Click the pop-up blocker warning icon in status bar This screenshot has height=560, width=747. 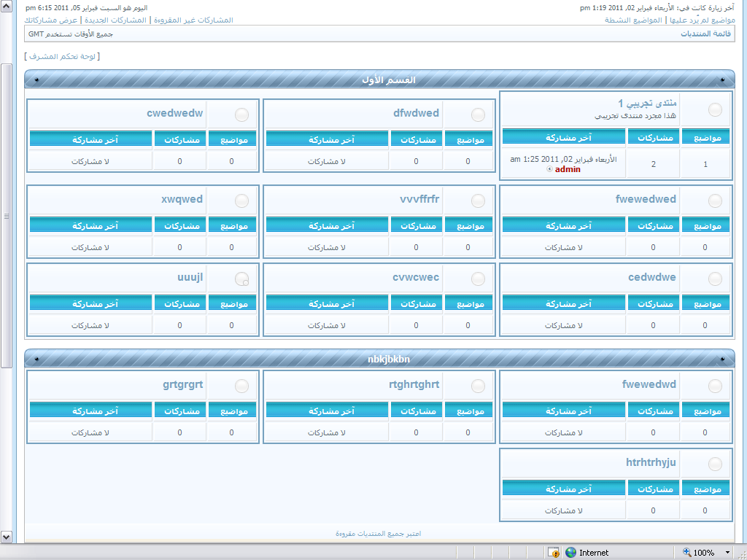[553, 553]
